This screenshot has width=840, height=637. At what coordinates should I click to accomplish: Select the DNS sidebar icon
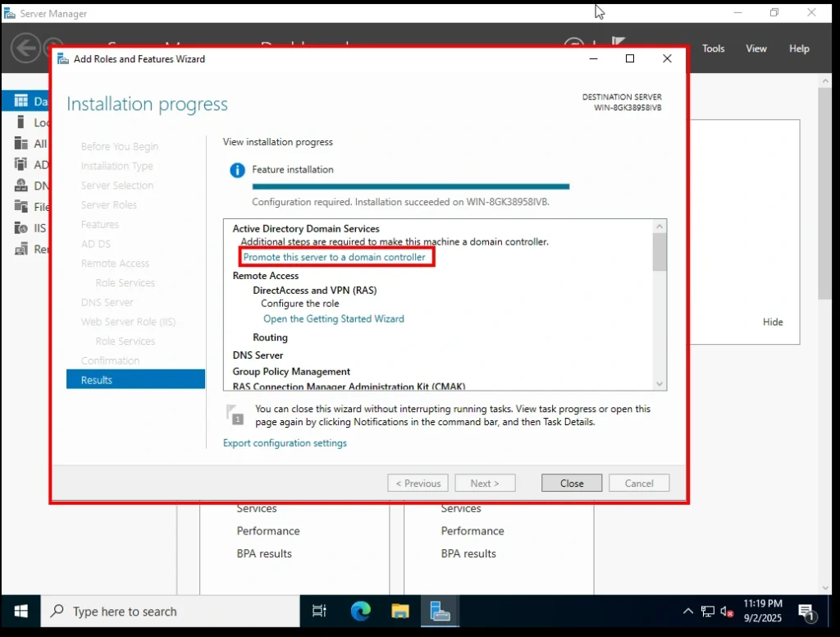click(x=21, y=186)
